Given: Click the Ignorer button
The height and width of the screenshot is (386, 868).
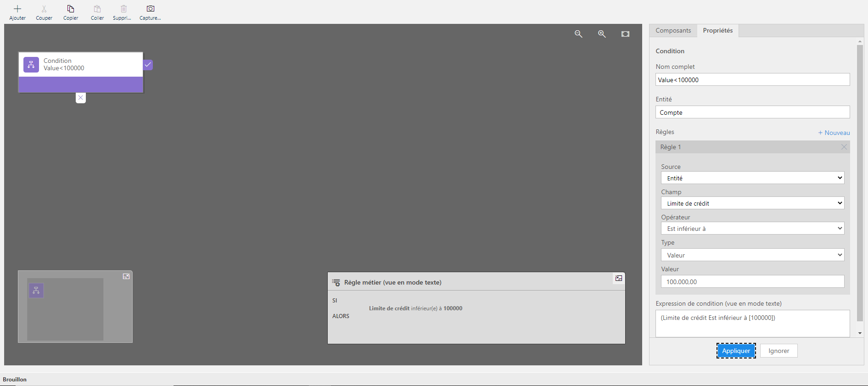Looking at the screenshot, I should tap(778, 351).
